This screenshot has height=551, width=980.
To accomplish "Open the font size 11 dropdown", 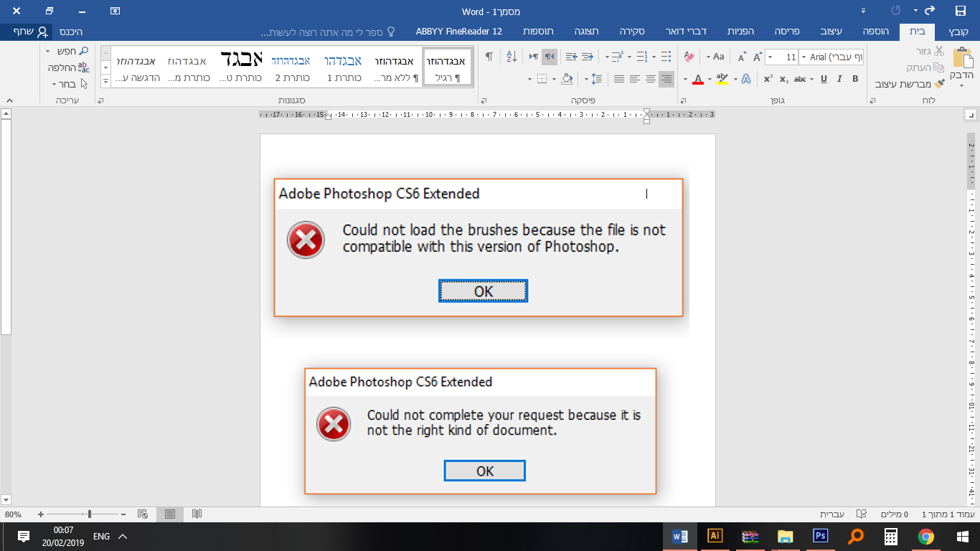I will [x=771, y=57].
